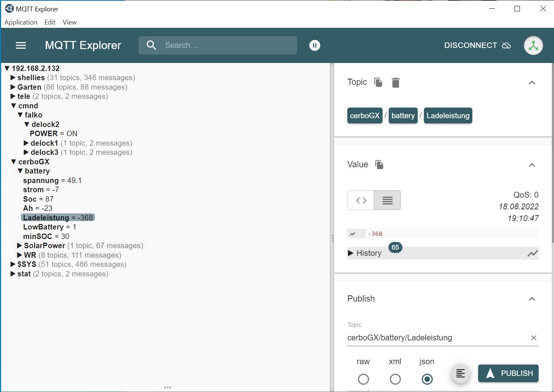Click the DISCONNECT button
Viewport: 554px width, 392px height.
coord(477,45)
